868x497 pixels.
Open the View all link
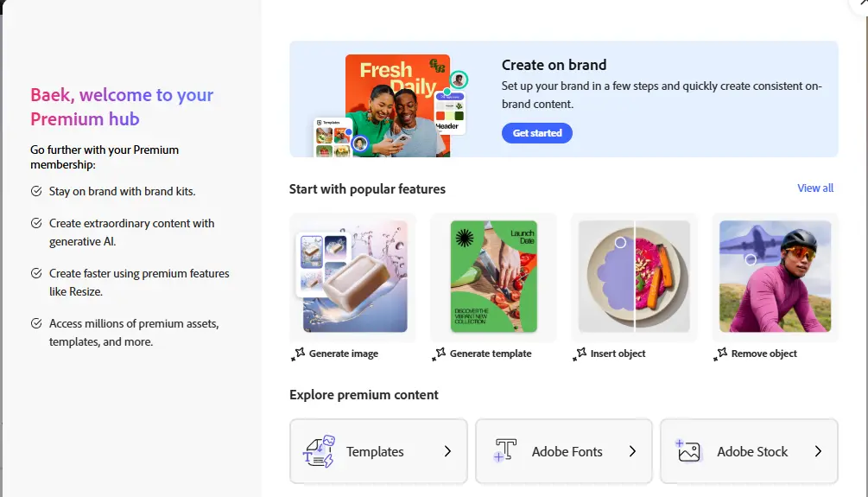(x=814, y=188)
